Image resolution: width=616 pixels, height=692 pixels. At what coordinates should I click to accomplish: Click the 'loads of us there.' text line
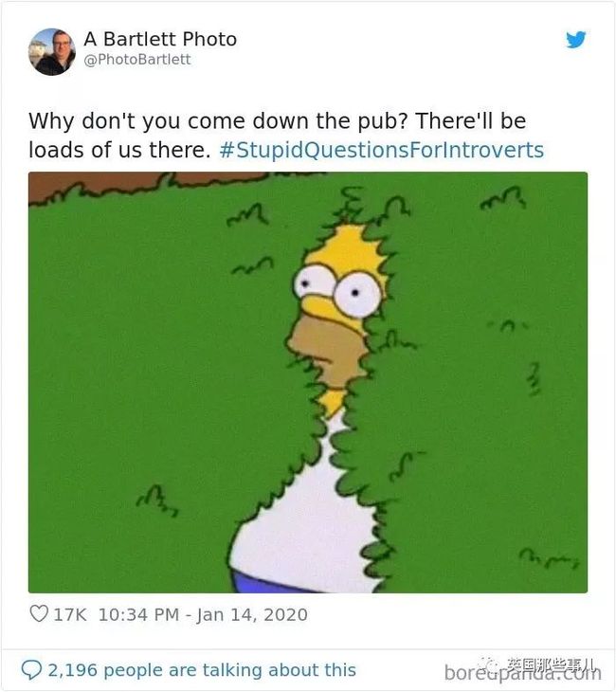[119, 150]
